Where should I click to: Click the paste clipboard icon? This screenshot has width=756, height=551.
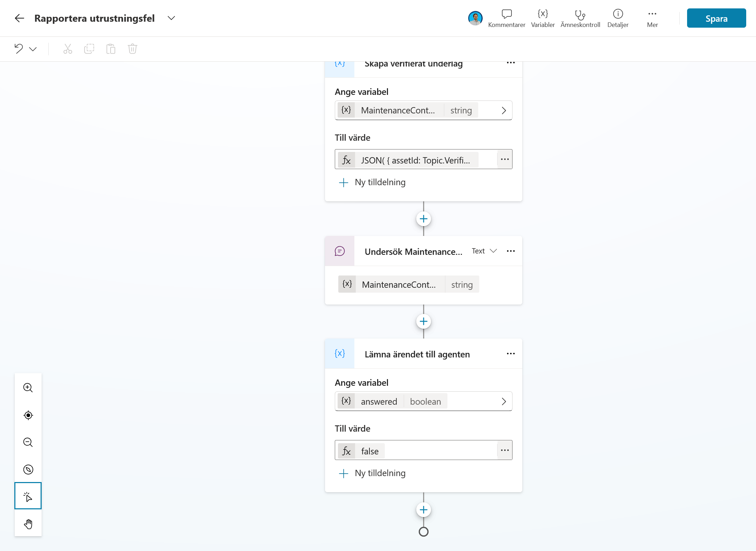[x=111, y=49]
